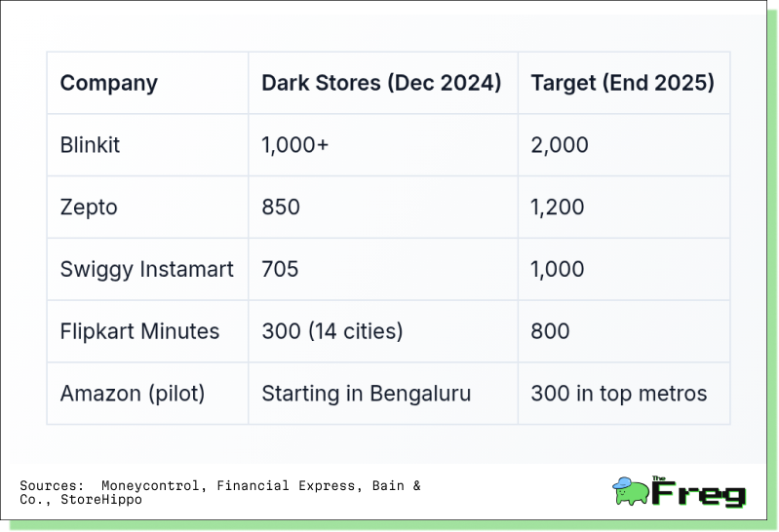
Task: Select the Dark Stores (Dec 2024) header
Action: coord(381,83)
